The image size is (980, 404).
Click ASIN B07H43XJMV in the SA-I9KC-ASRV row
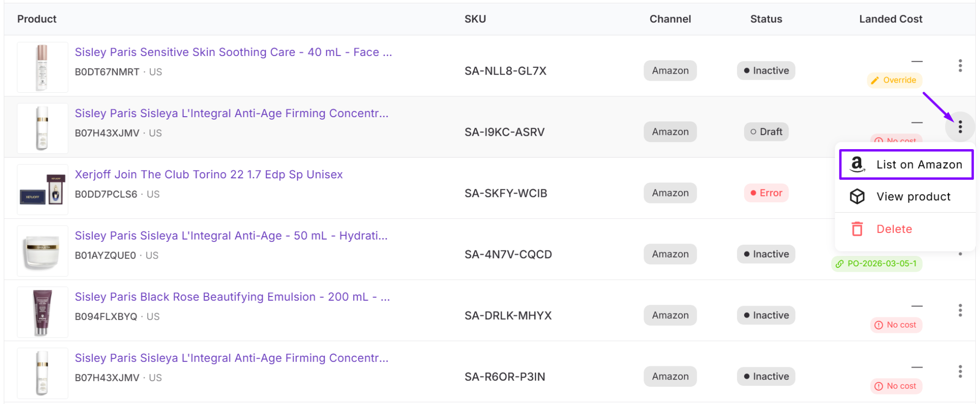click(x=107, y=133)
